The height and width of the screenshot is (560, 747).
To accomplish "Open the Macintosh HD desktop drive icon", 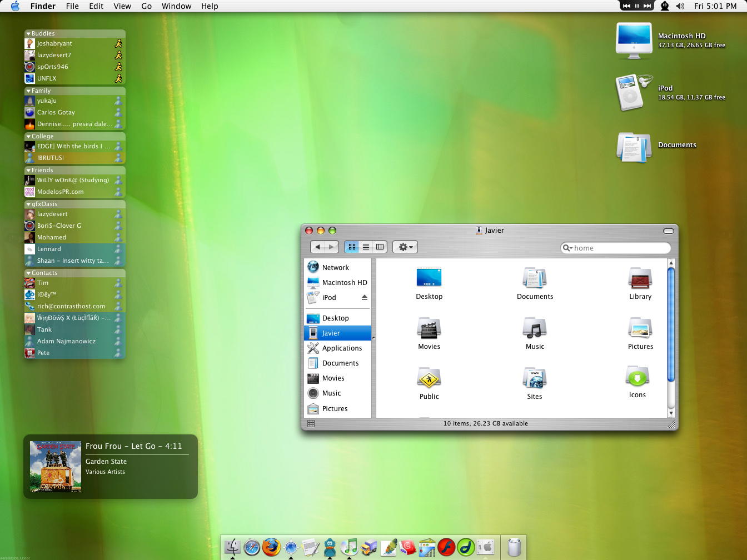I will click(634, 41).
